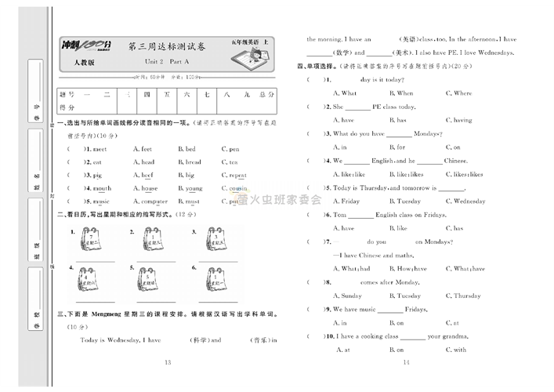The width and height of the screenshot is (554, 392).
Task: Choose 'A. What' for question 1
Action: (345, 93)
